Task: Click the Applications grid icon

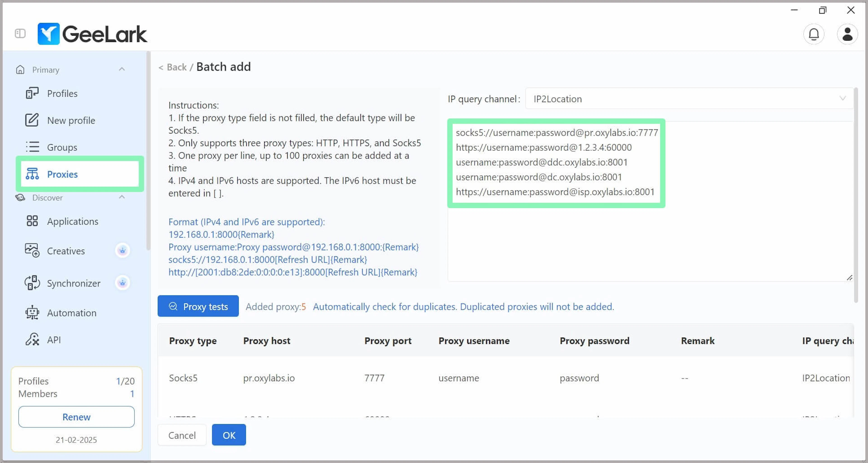Action: point(32,221)
